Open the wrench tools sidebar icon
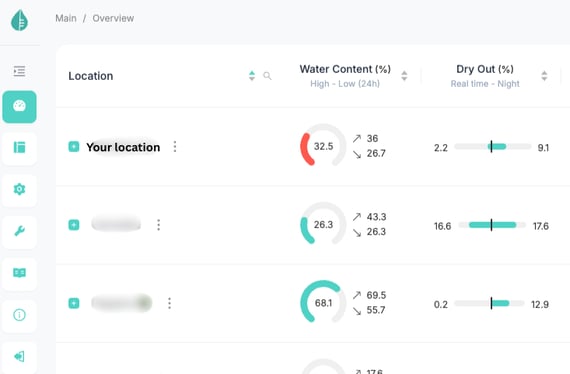The height and width of the screenshot is (374, 570). (x=19, y=231)
